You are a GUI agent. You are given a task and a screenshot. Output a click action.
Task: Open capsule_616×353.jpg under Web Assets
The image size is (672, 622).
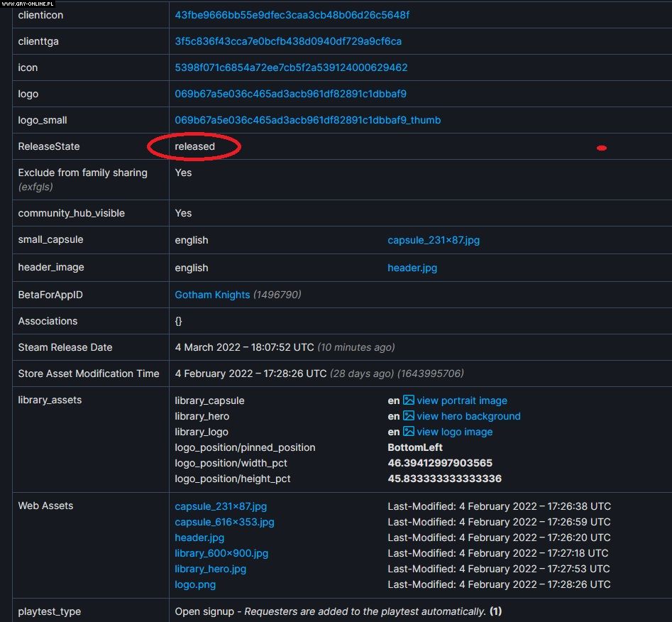[x=224, y=522]
